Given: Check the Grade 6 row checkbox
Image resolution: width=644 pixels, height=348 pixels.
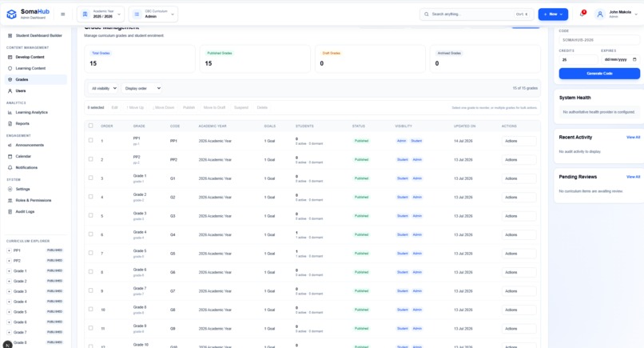Looking at the screenshot, I should (x=91, y=272).
